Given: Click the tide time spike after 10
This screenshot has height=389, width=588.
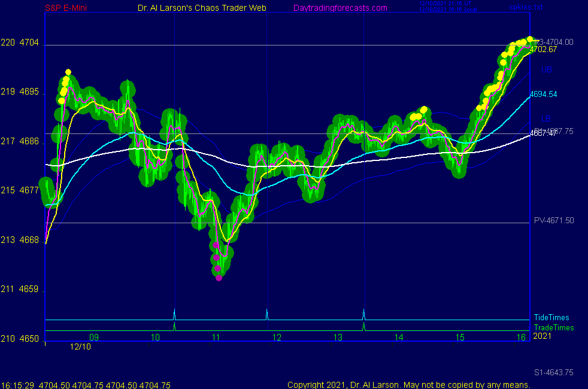Looking at the screenshot, I should [174, 314].
